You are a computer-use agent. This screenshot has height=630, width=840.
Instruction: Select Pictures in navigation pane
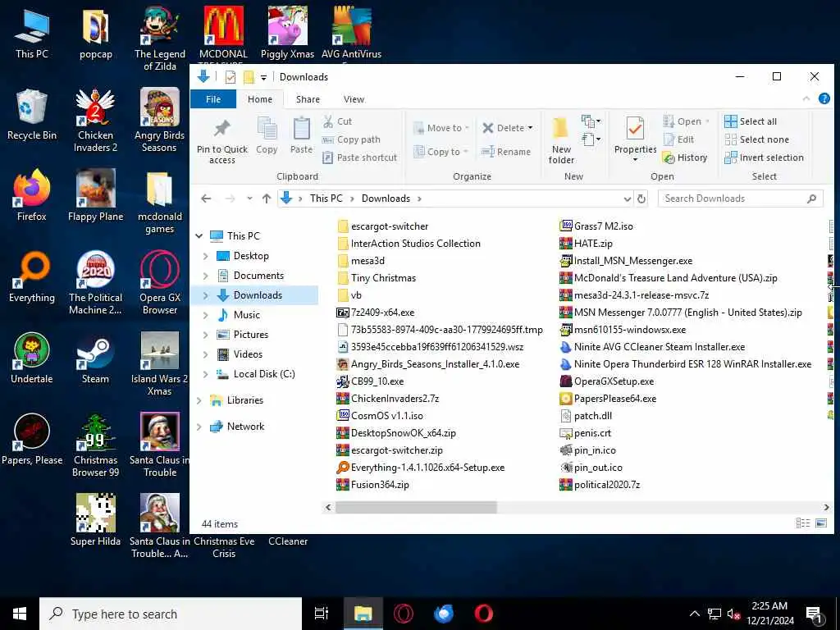click(x=250, y=335)
